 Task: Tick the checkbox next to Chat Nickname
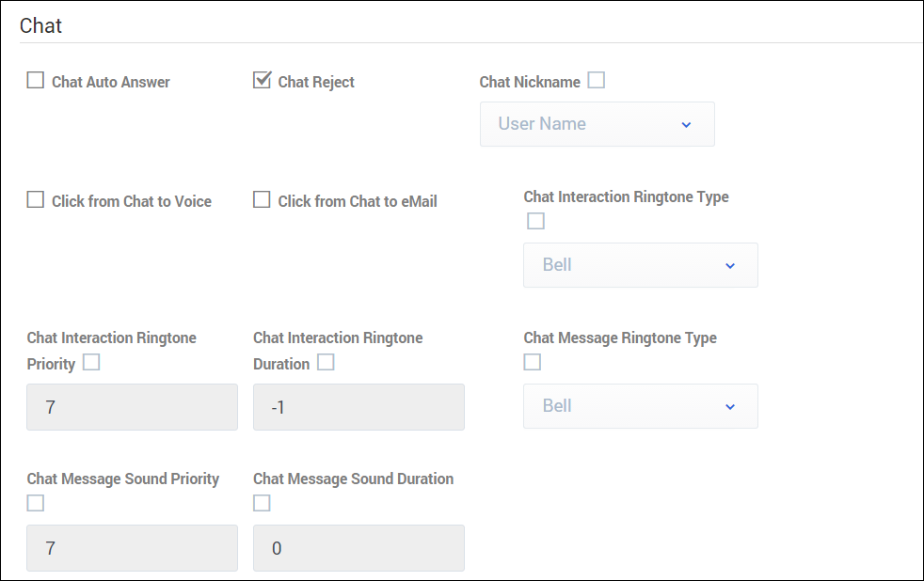(596, 81)
